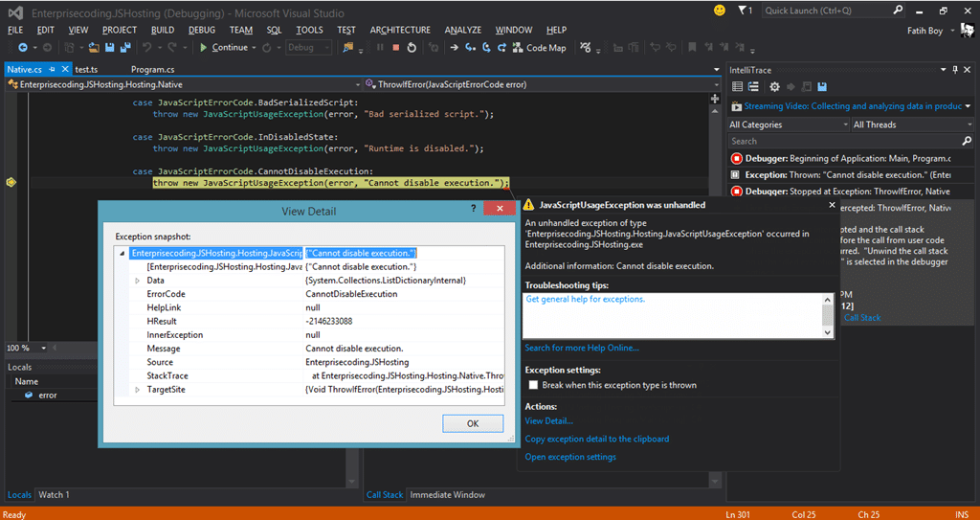
Task: Close the JavaScriptUsageException popup with its X
Action: (832, 205)
